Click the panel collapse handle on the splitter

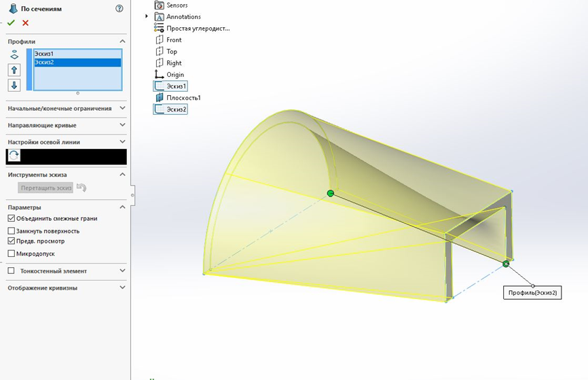coord(132,195)
